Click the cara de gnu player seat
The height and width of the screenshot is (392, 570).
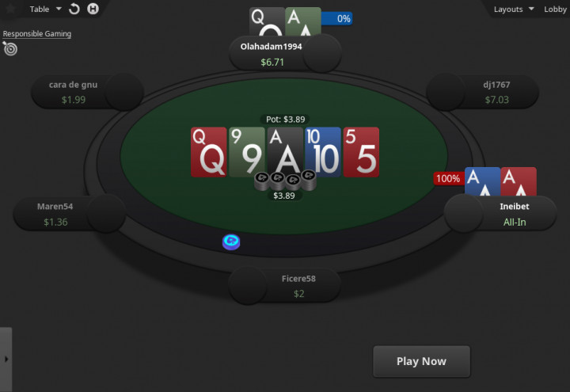click(87, 92)
